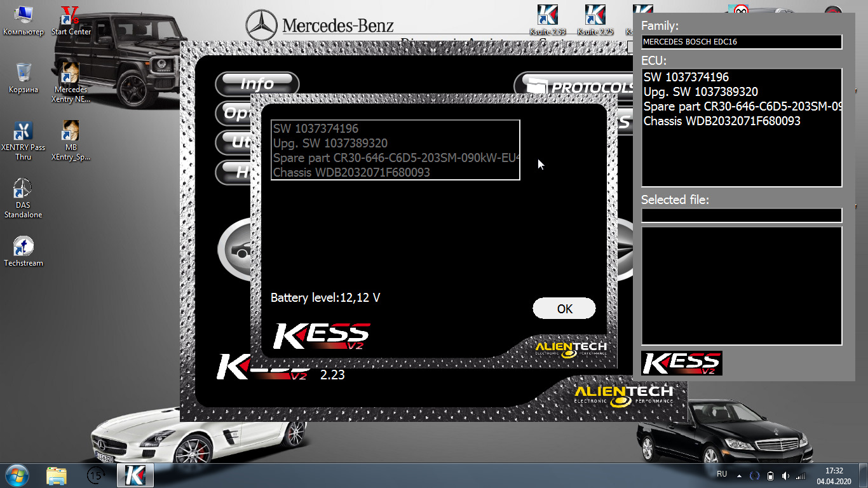Image resolution: width=868 pixels, height=488 pixels.
Task: Open the XENTRY Pass Thru shortcut
Action: 24,141
